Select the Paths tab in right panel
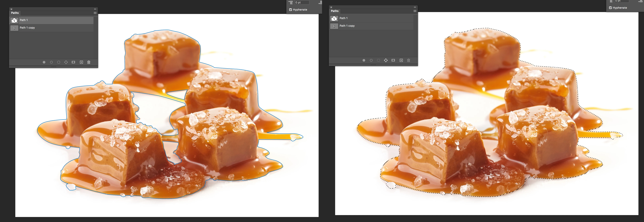 tap(334, 11)
